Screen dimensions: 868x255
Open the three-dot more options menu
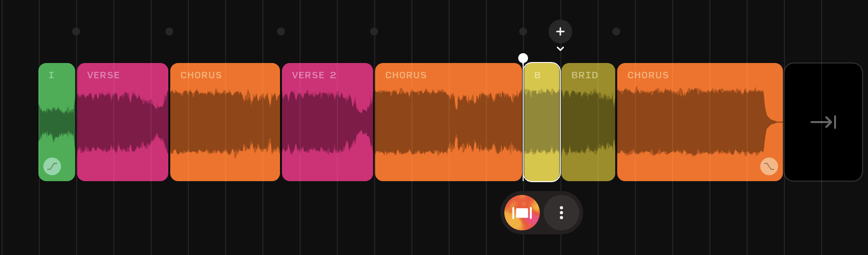[561, 213]
